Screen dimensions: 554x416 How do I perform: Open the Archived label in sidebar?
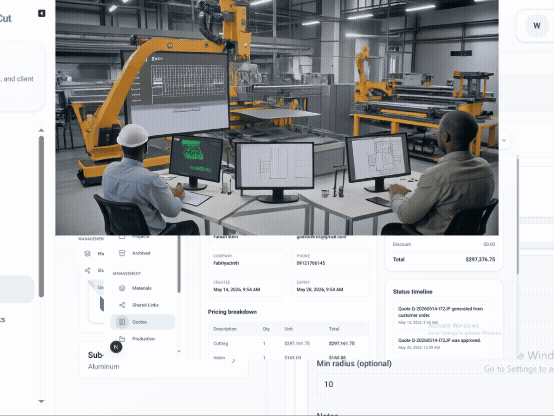(x=141, y=253)
